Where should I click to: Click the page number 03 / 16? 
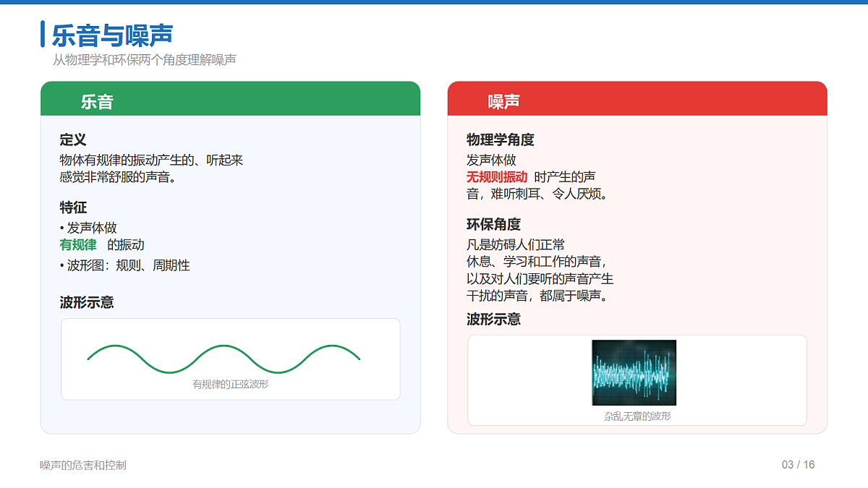798,465
